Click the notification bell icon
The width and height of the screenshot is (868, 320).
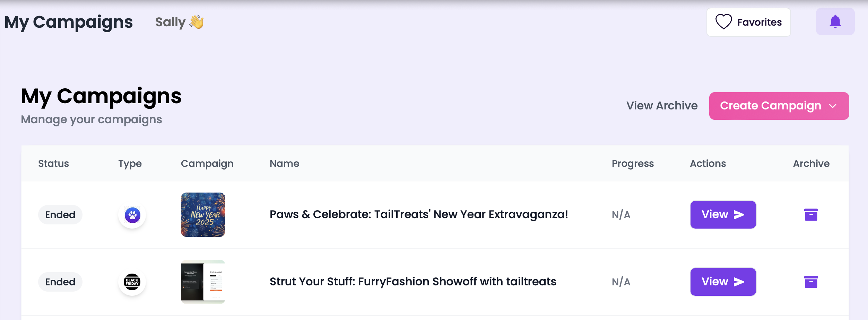[835, 21]
